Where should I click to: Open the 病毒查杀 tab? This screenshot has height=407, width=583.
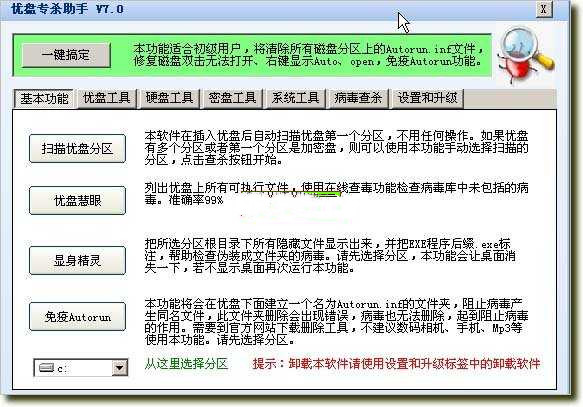coord(358,98)
